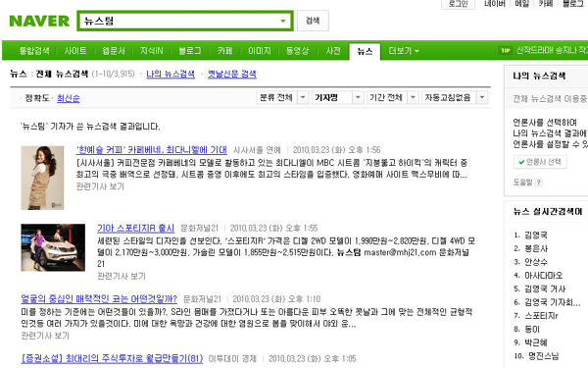Click the 도움말 help question icon

click(x=538, y=183)
